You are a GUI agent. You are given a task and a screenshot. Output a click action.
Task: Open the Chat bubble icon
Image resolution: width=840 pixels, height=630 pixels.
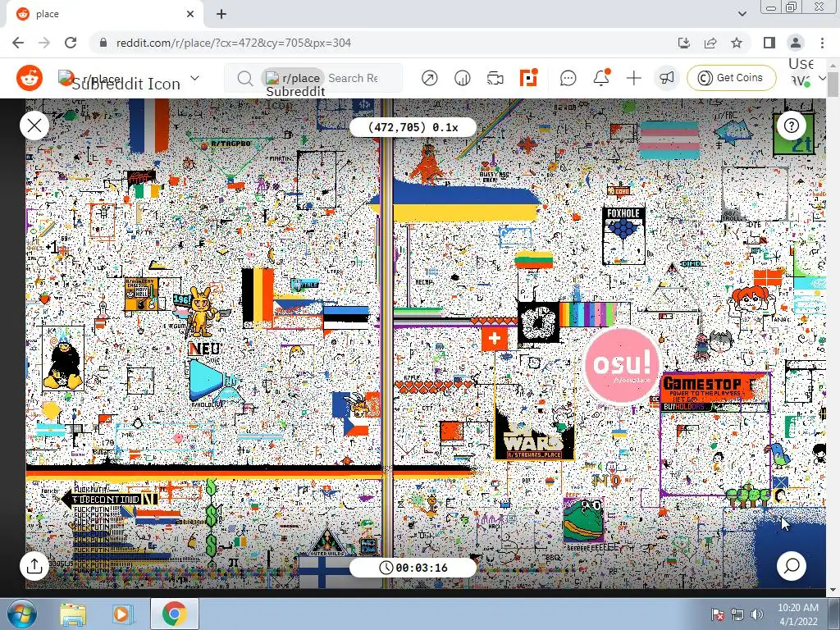click(568, 78)
